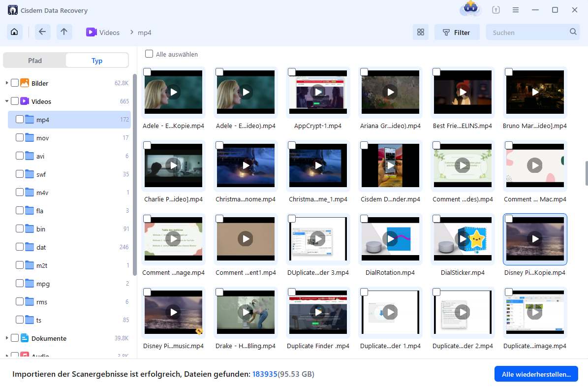The height and width of the screenshot is (391, 588).
Task: Expand the Bilder category
Action: pos(7,83)
